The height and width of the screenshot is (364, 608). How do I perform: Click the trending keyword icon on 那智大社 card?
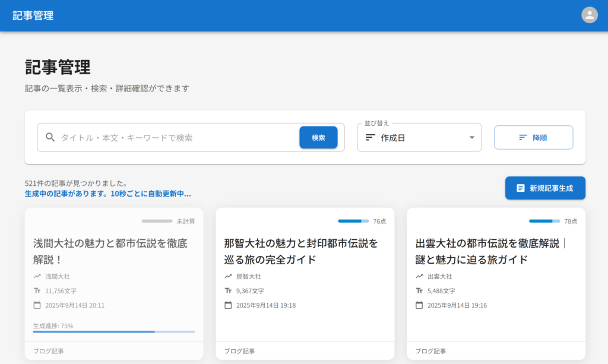point(228,276)
